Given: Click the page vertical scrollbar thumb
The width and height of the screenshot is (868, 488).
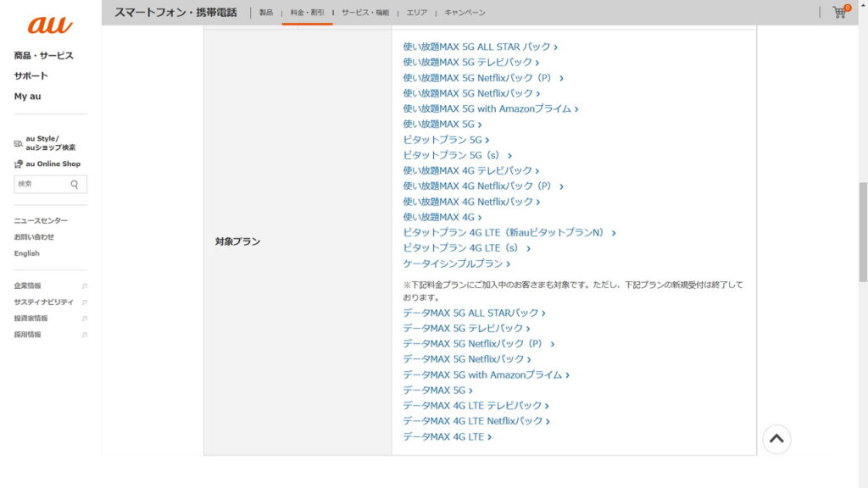Looking at the screenshot, I should (863, 231).
